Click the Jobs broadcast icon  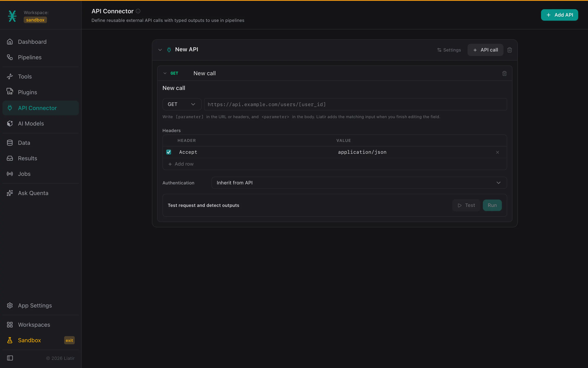(x=10, y=174)
